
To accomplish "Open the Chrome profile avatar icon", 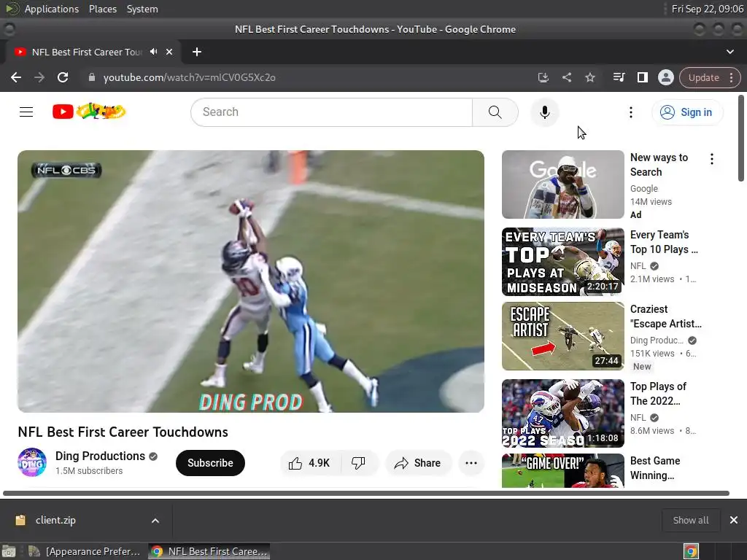I will click(x=665, y=77).
